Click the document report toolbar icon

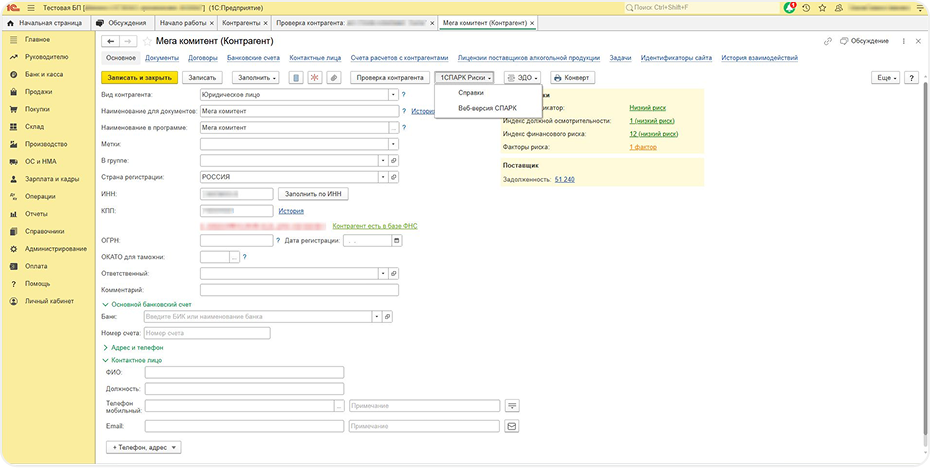pos(296,78)
